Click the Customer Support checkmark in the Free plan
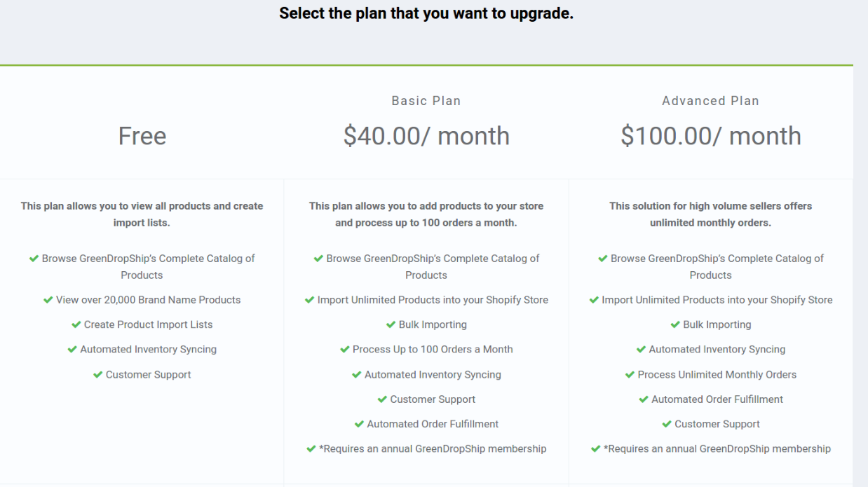The image size is (868, 487). point(98,375)
